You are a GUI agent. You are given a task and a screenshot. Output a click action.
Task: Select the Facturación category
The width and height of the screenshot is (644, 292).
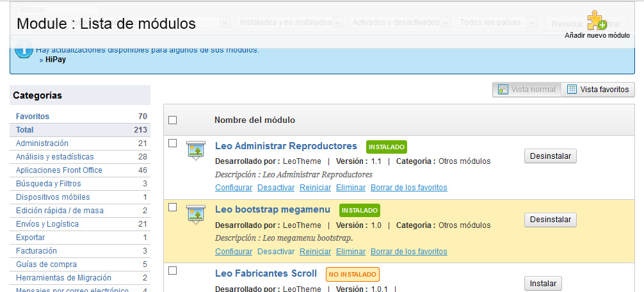[x=80, y=251]
